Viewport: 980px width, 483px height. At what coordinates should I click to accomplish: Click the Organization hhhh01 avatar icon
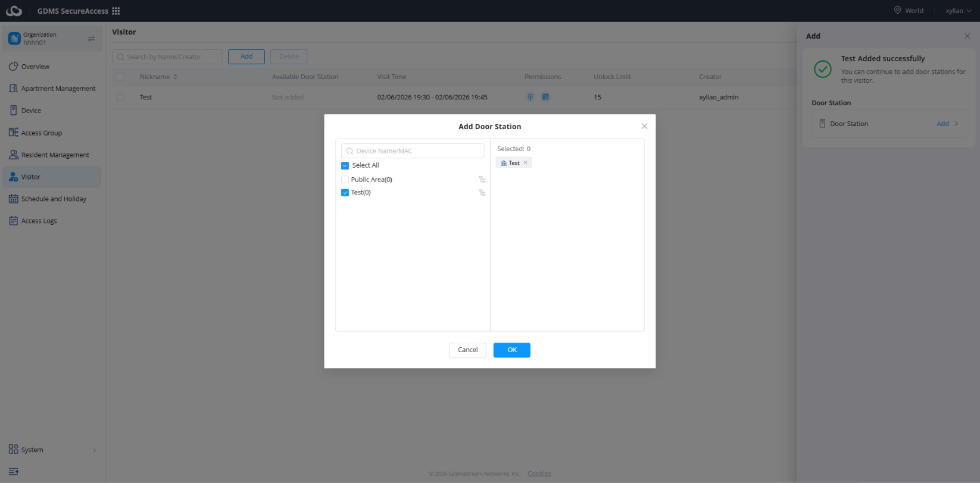tap(14, 39)
